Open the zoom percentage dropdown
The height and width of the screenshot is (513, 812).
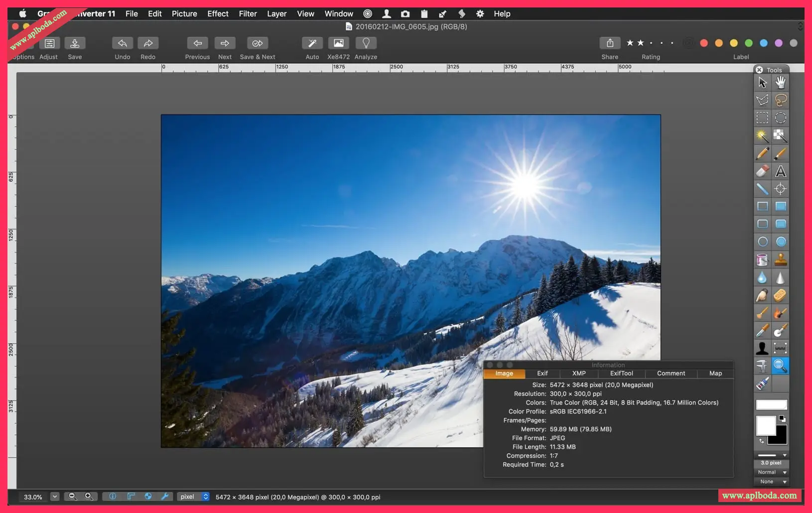pos(55,497)
